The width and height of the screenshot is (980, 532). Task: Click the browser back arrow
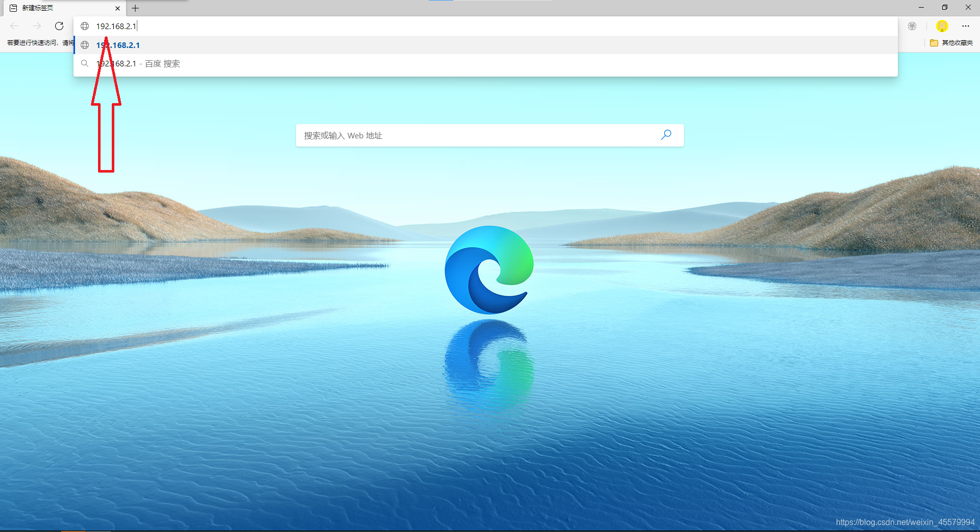point(14,26)
